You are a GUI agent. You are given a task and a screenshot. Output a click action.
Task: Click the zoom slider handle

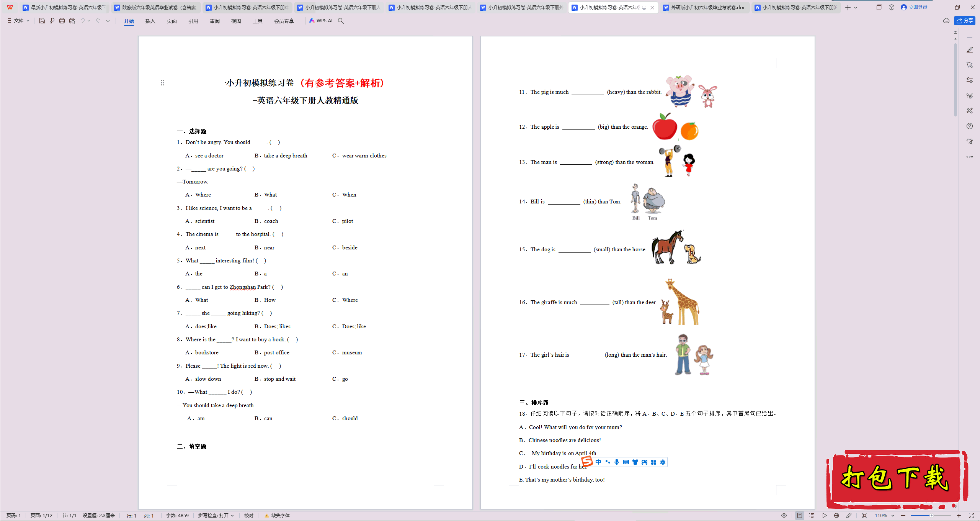coord(931,516)
